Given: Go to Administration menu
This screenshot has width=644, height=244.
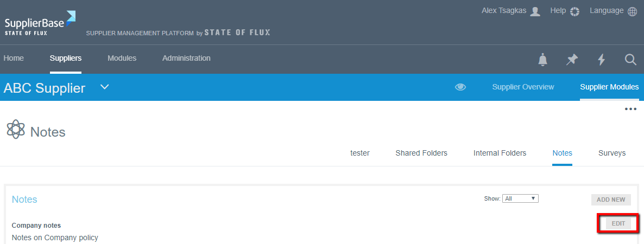Looking at the screenshot, I should (186, 58).
